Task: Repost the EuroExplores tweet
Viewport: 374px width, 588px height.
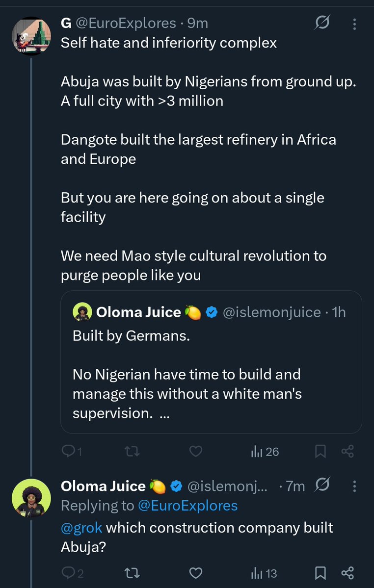Action: pyautogui.click(x=133, y=452)
